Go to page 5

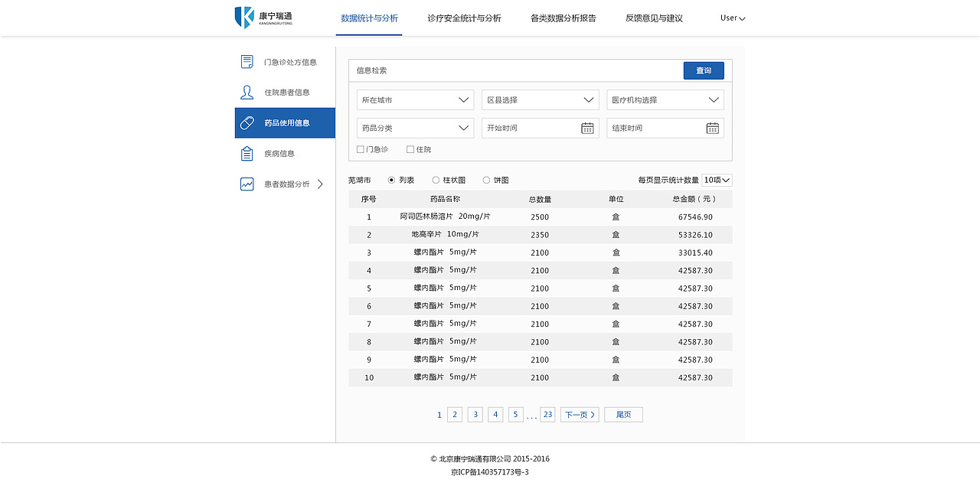pyautogui.click(x=516, y=415)
